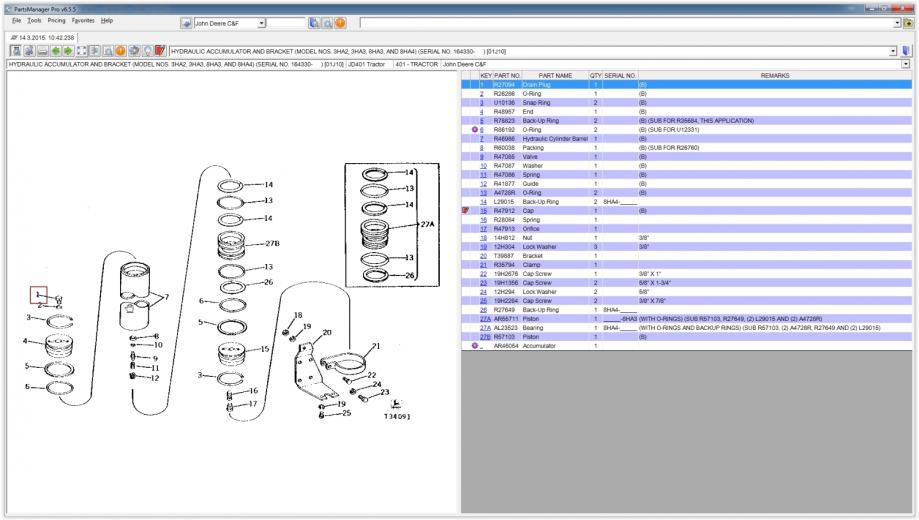Click the purple marker beside Accumulator AR46054
This screenshot has height=520, width=919.
474,346
